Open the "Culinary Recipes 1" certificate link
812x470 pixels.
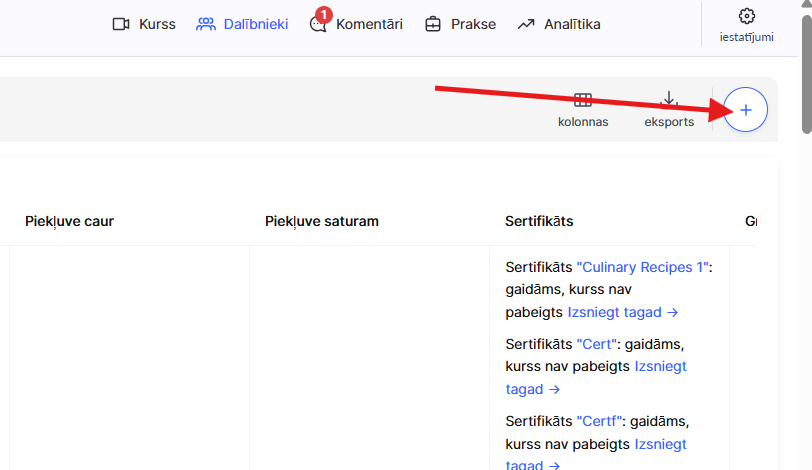pyautogui.click(x=644, y=267)
